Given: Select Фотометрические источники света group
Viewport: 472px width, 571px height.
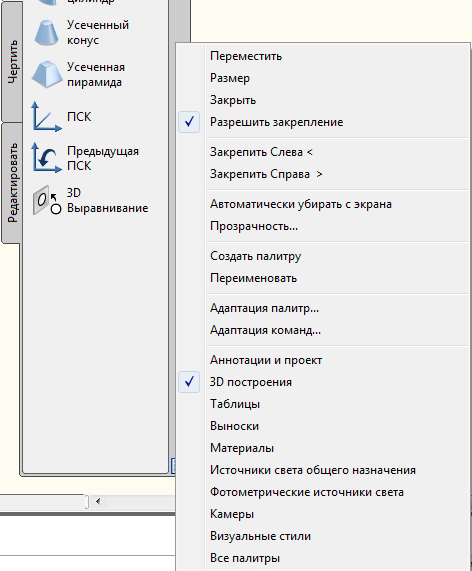Looking at the screenshot, I should [322, 492].
